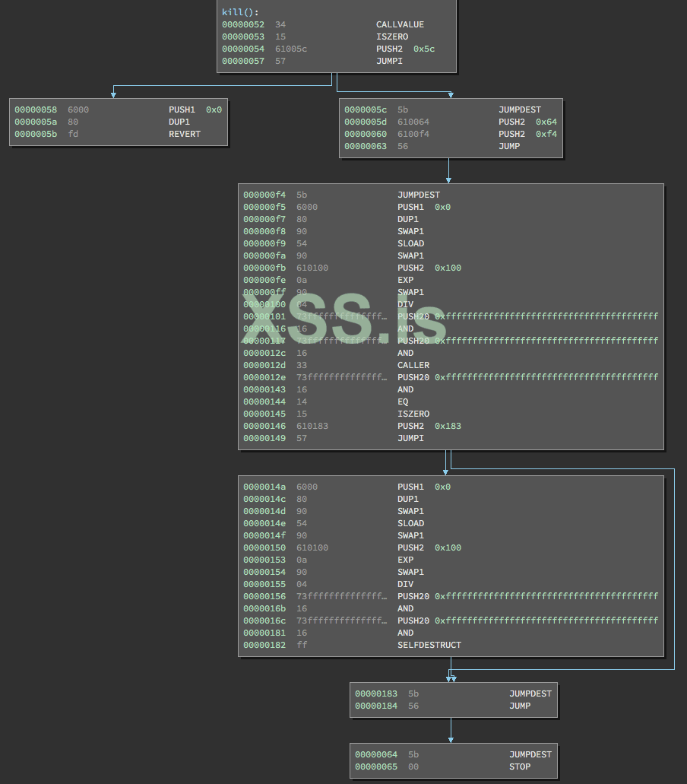
Task: Click JUMP instruction at 00000063
Action: tap(509, 146)
